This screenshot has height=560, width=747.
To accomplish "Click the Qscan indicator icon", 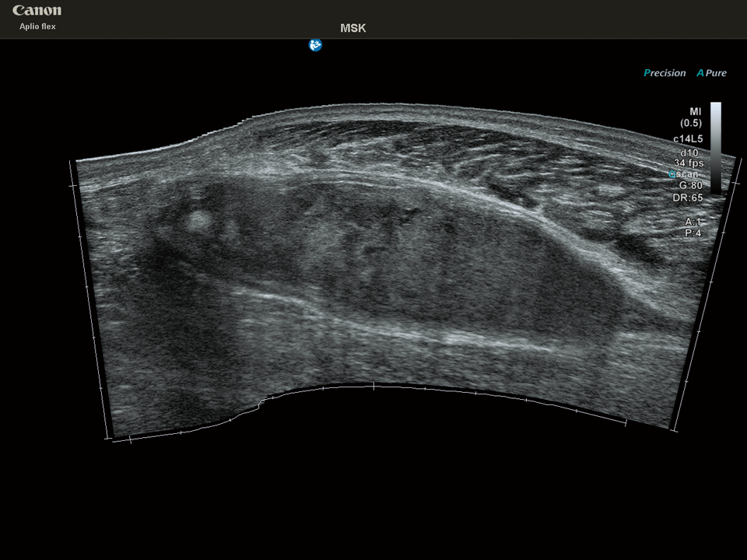I will (672, 175).
